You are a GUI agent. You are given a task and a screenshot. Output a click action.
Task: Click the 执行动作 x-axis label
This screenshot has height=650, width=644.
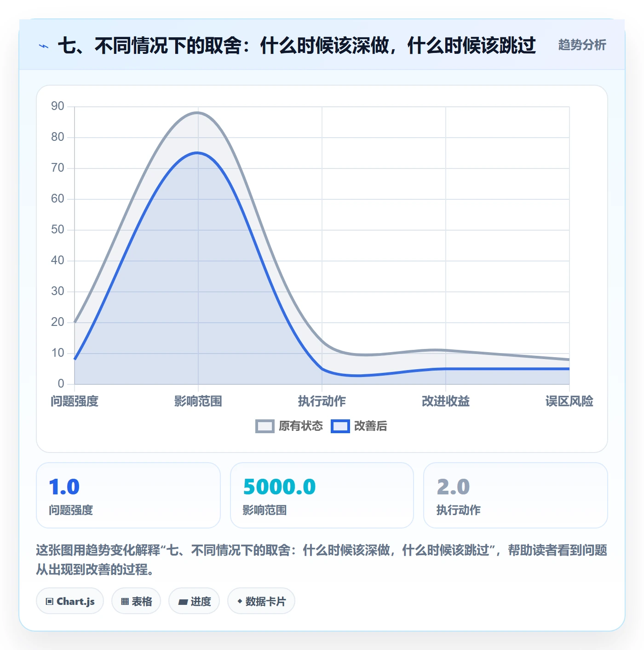322,401
